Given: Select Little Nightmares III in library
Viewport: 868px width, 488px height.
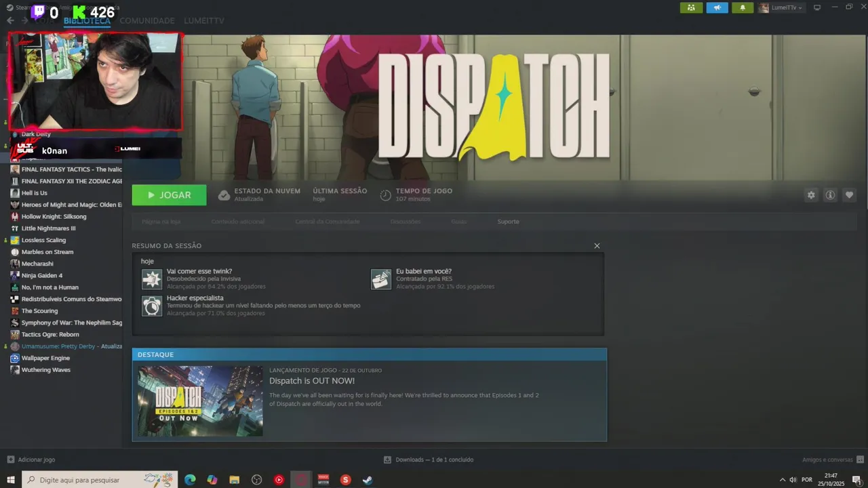Looking at the screenshot, I should (x=48, y=228).
